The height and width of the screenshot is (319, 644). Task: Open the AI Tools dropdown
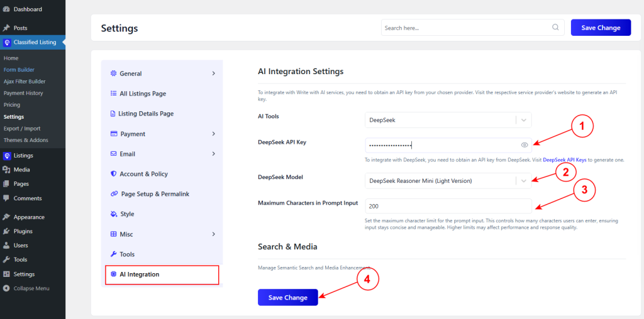[448, 120]
